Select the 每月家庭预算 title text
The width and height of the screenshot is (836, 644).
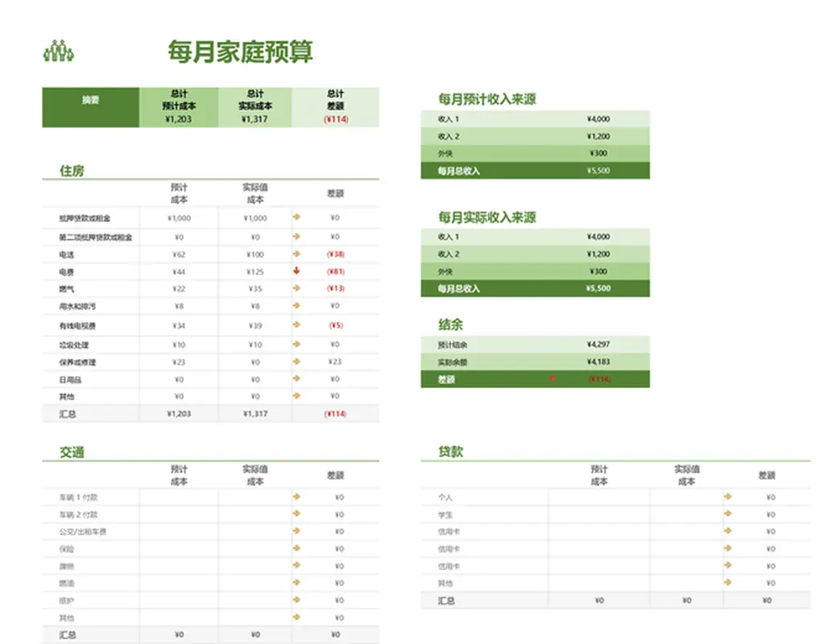pos(241,50)
